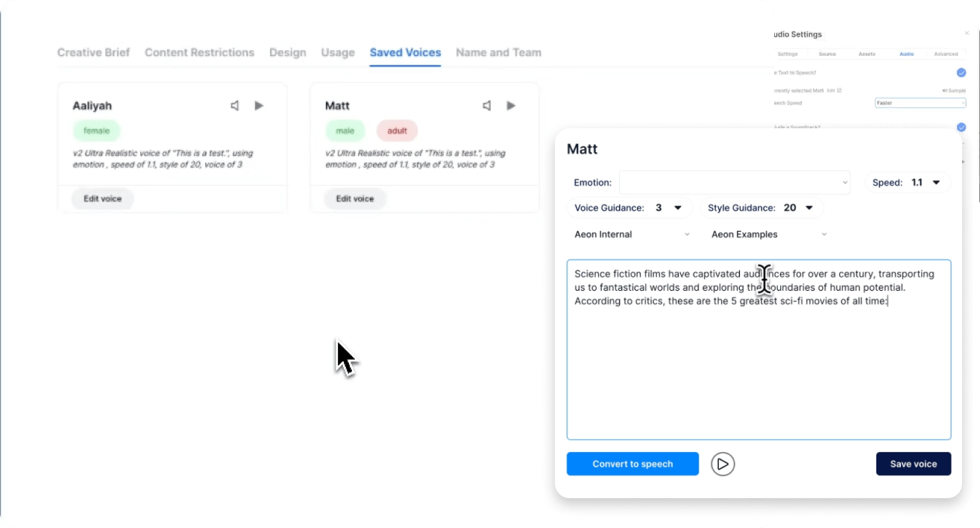The height and width of the screenshot is (528, 980).
Task: Open the Speech Speed Faster dropdown
Action: [x=920, y=103]
